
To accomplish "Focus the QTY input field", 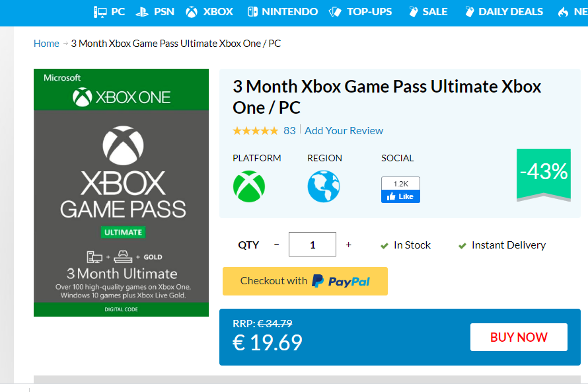I will click(x=312, y=244).
